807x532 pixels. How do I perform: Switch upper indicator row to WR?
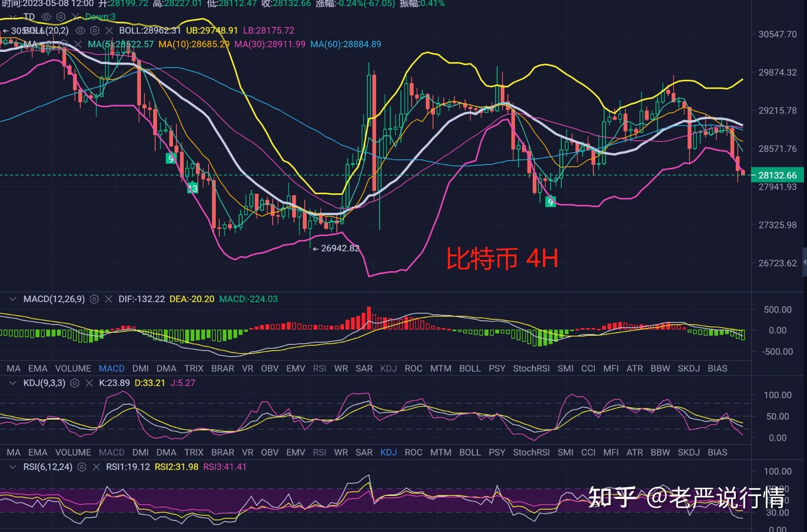point(341,368)
